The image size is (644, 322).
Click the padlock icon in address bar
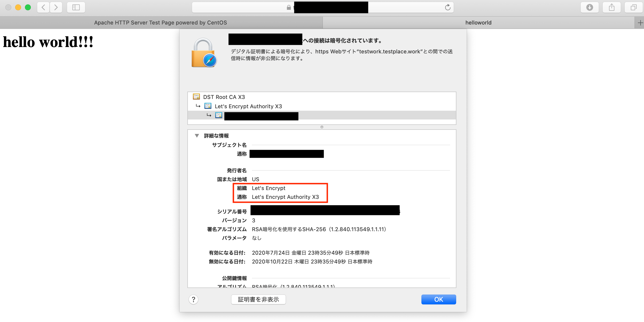(289, 8)
